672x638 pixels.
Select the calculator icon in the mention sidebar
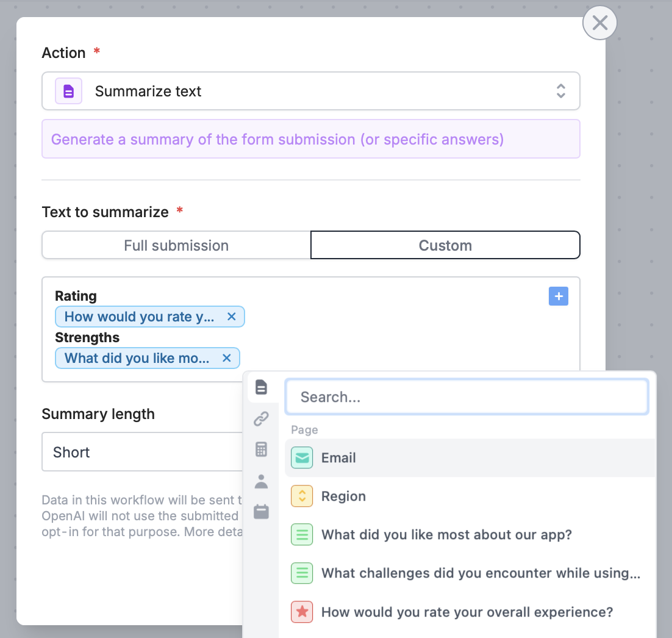pyautogui.click(x=262, y=450)
